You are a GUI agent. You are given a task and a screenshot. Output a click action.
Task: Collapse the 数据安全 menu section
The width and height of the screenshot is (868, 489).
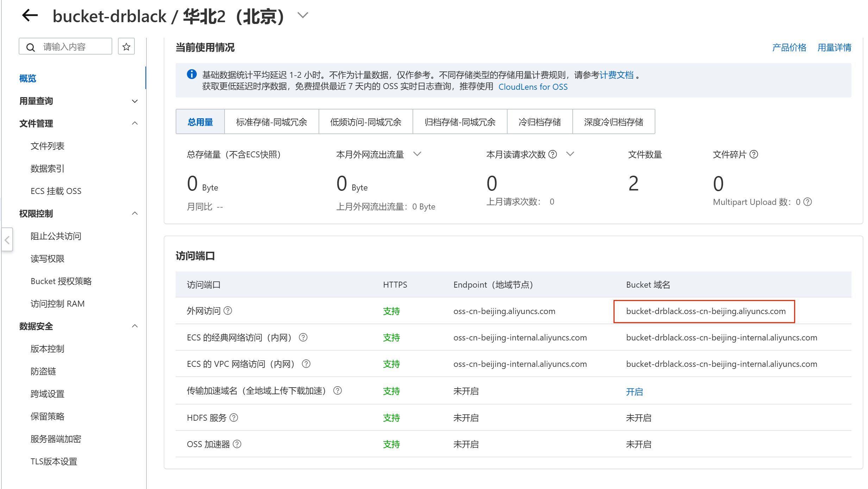(78, 326)
